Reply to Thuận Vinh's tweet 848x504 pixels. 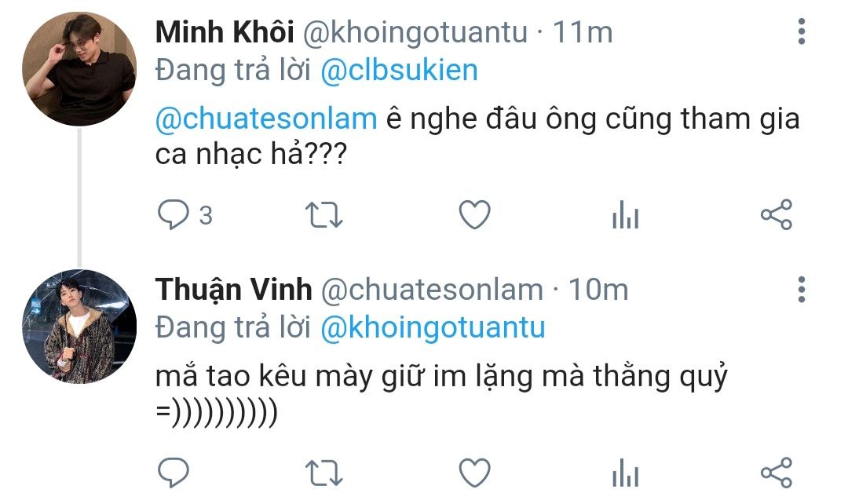click(x=173, y=473)
